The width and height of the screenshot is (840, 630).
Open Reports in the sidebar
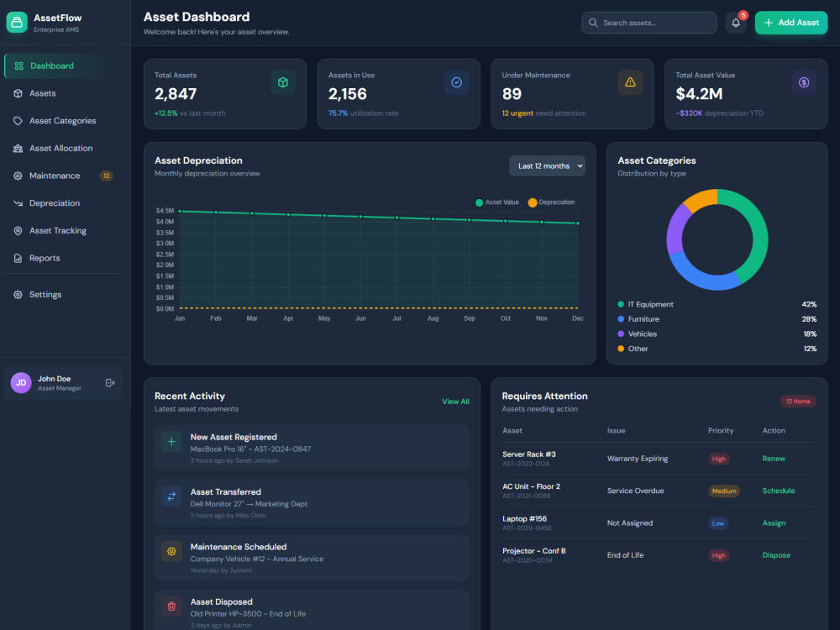click(63, 258)
